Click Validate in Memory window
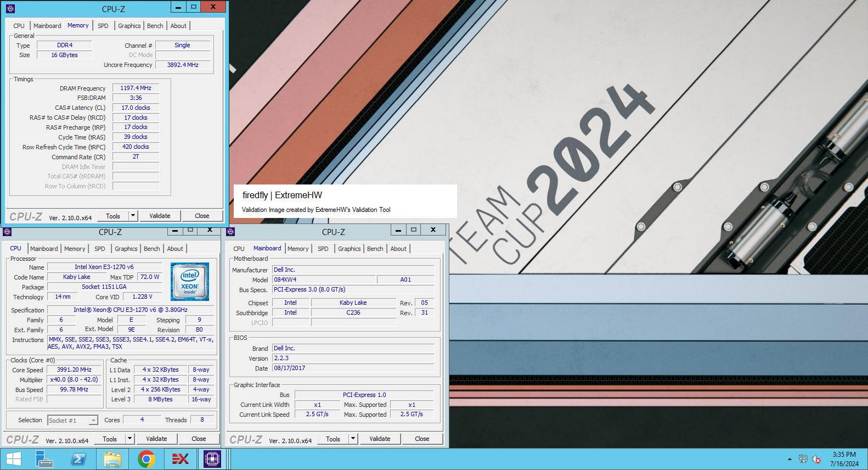Image resolution: width=868 pixels, height=470 pixels. pos(160,216)
